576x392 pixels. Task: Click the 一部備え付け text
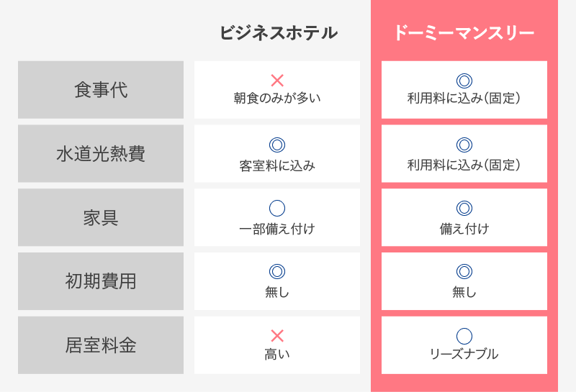pos(277,229)
